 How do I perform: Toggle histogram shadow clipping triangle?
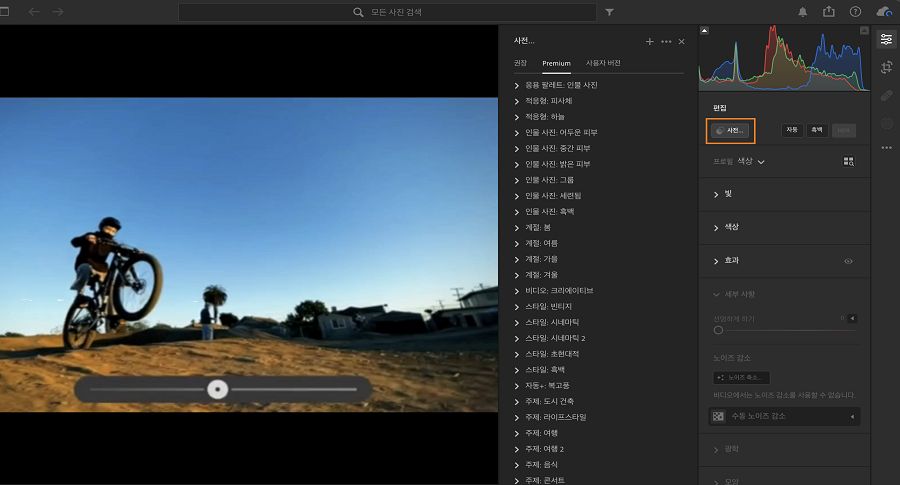click(704, 30)
